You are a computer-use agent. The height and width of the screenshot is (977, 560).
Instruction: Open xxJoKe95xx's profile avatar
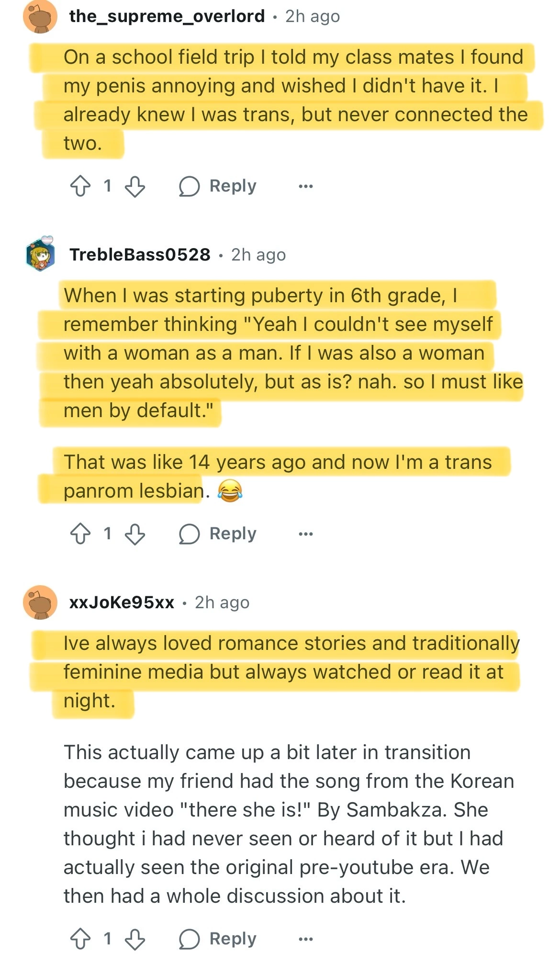40,602
